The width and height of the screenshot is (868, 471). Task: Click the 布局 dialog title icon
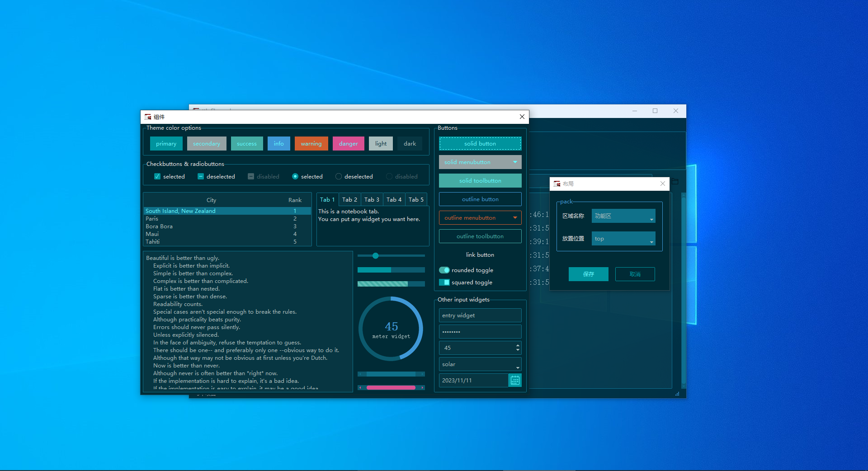coord(557,184)
